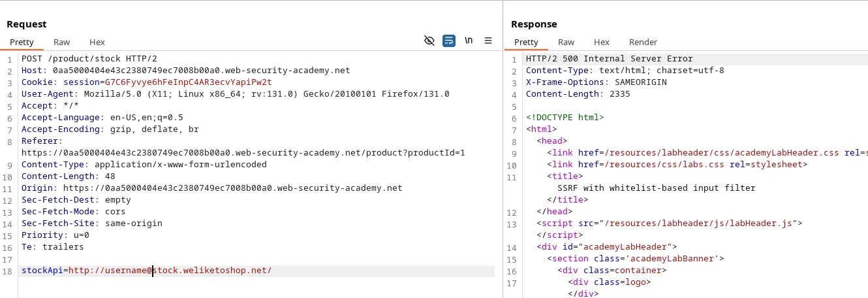Click the session cookie value
The height and width of the screenshot is (298, 868).
[x=188, y=82]
